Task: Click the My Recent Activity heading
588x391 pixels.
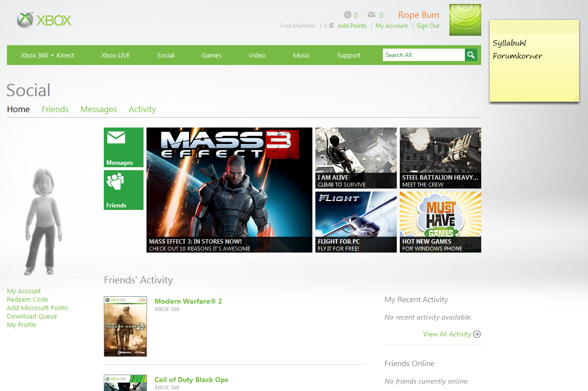Action: [x=416, y=300]
